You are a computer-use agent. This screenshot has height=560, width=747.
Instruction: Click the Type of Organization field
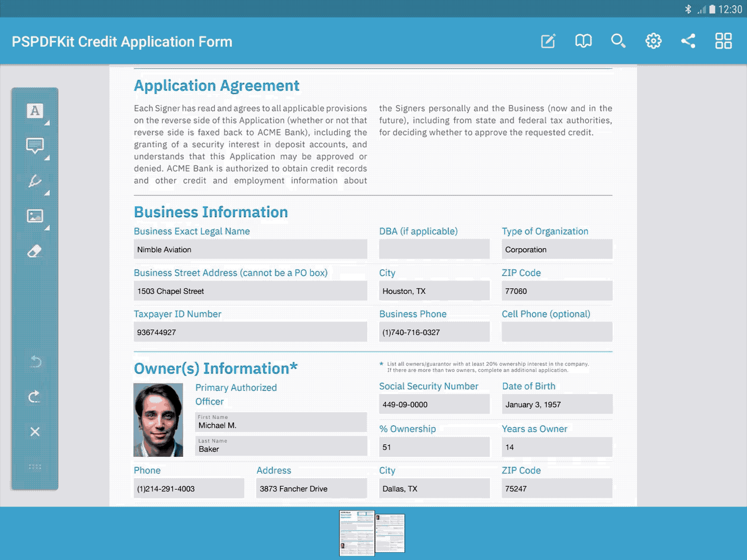(x=557, y=249)
